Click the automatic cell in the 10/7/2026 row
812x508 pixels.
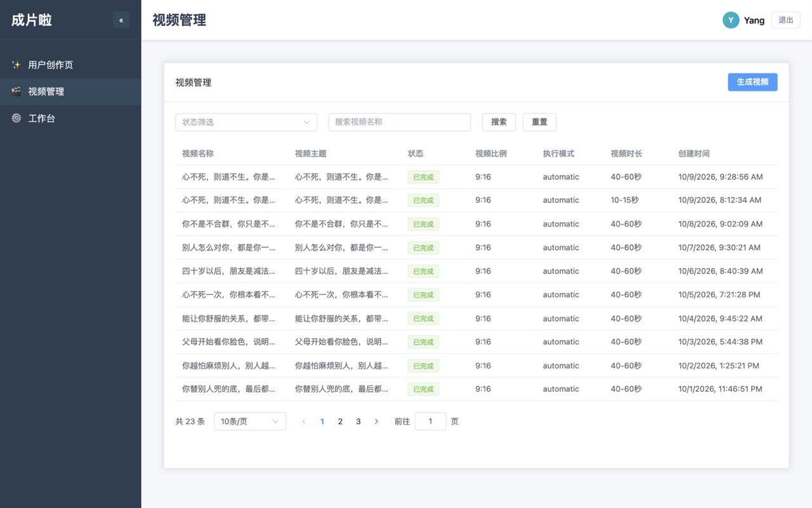(x=561, y=248)
